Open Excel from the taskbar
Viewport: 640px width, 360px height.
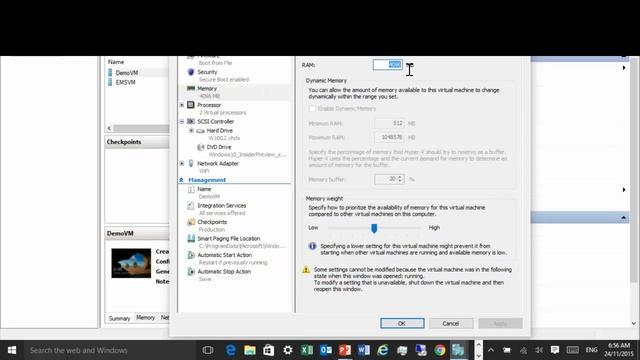pyautogui.click(x=307, y=350)
